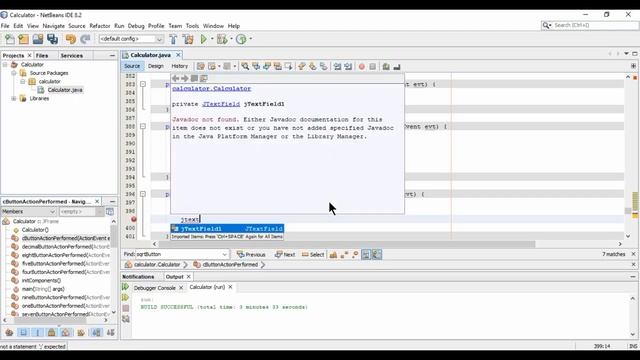Click the editor horizontal scrollbar
The height and width of the screenshot is (360, 640).
pyautogui.click(x=347, y=244)
